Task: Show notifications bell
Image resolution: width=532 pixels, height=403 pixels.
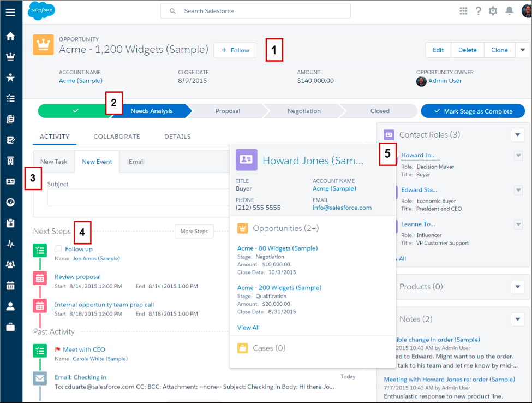Action: coord(509,11)
